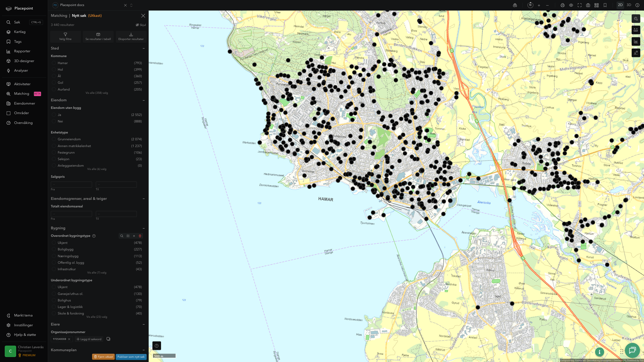Click Eksporter resultater
Screen dimensions: 644x362
point(131,36)
